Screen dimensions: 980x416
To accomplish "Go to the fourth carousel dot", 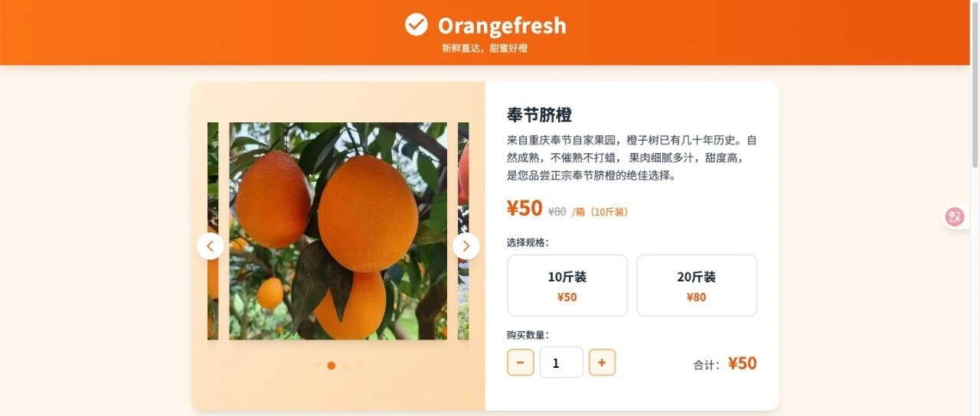I will [359, 366].
